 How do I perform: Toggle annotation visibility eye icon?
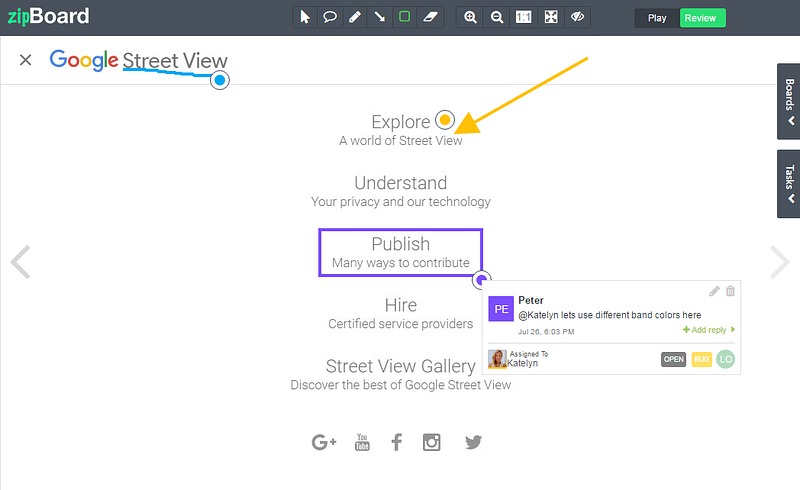[x=577, y=17]
